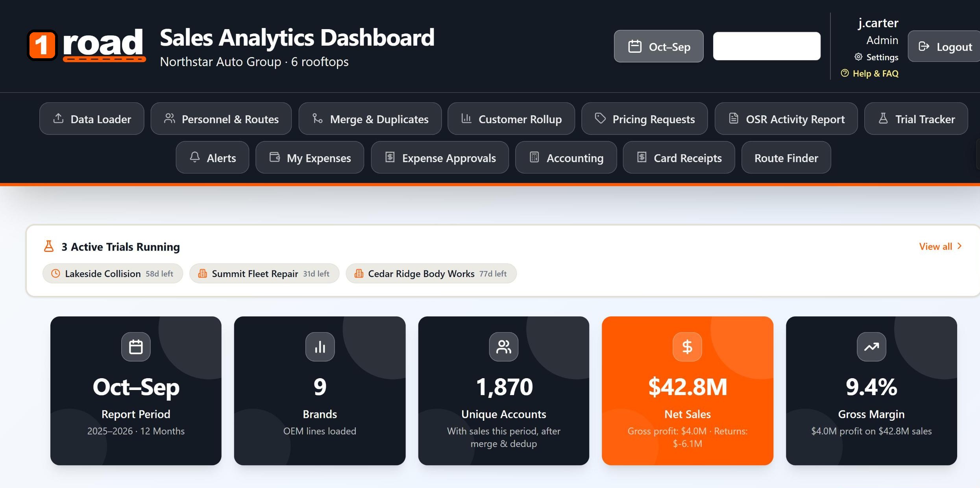Go to the Accounting page

[x=566, y=158]
